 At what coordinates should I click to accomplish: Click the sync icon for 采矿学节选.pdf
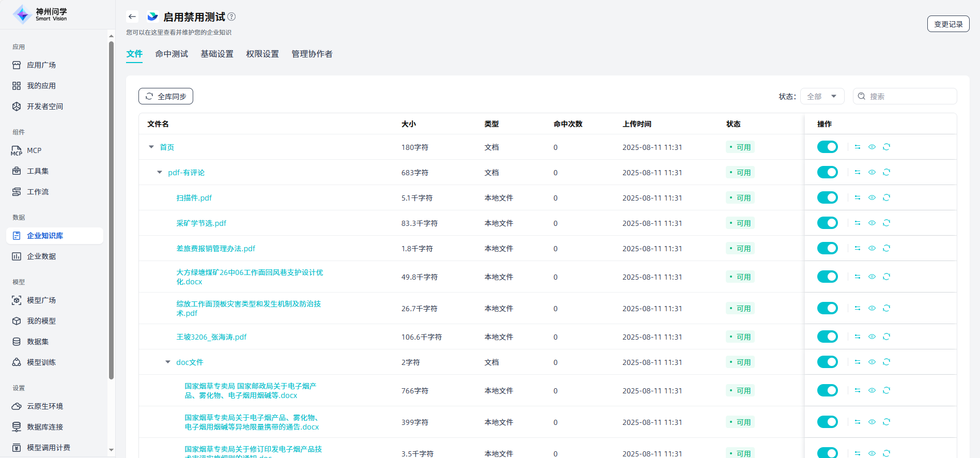pyautogui.click(x=886, y=223)
